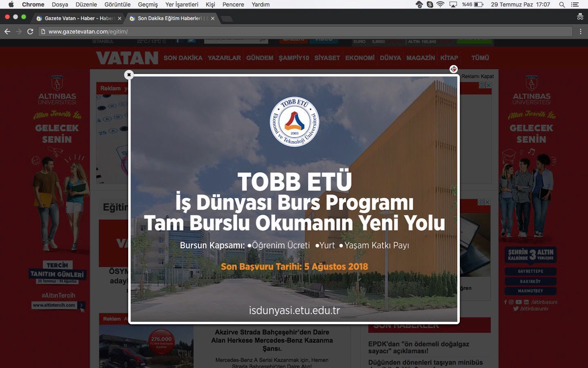
Task: Close the Son Dakika Eğitim Haberleri tab
Action: pos(212,18)
